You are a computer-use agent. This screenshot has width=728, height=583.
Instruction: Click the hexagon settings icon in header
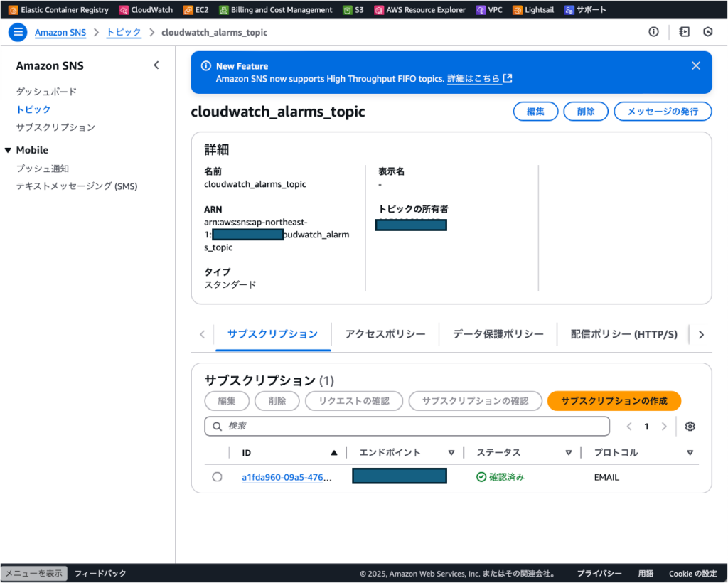coord(707,31)
